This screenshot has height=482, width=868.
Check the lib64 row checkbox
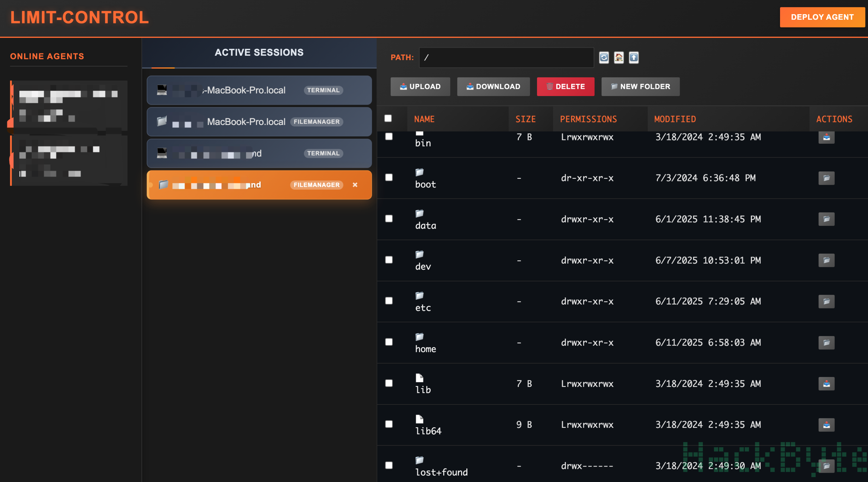pos(389,424)
